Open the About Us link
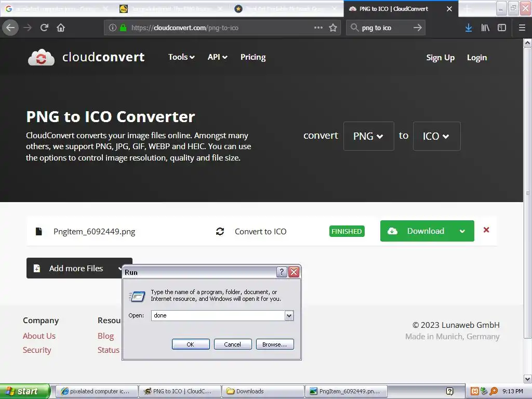Viewport: 532px width, 399px height. [39, 336]
